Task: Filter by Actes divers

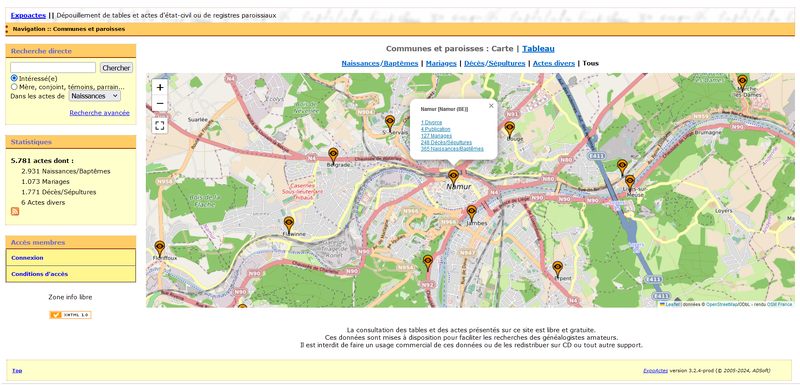Action: coord(554,63)
